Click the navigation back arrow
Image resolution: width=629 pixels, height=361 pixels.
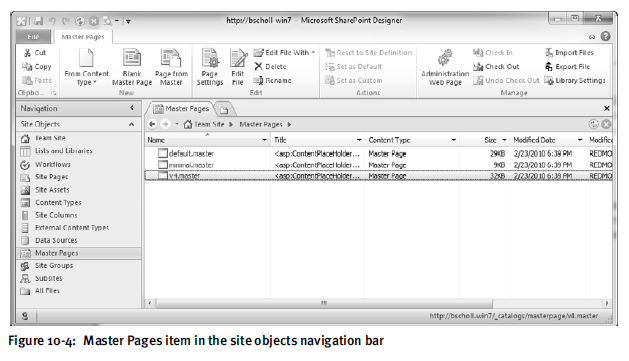coord(152,124)
